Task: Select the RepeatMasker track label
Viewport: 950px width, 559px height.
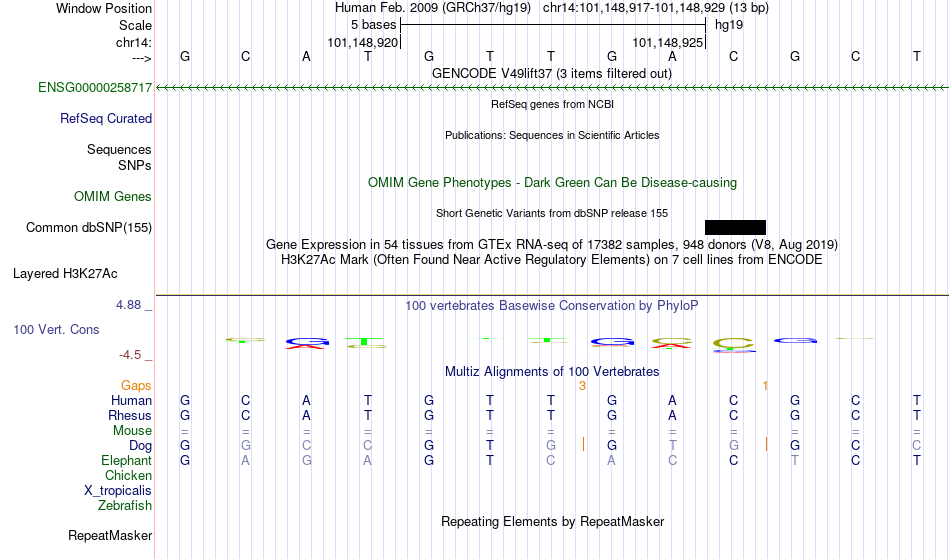Action: click(110, 535)
